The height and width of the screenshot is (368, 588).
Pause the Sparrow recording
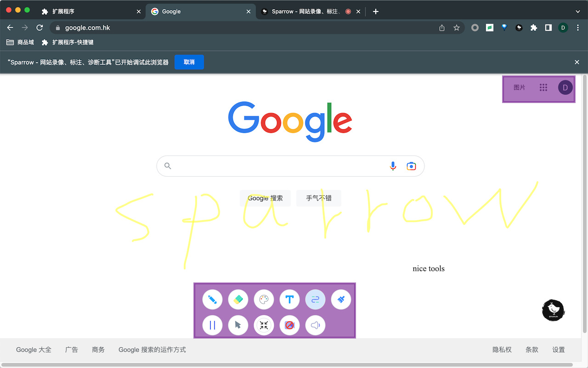tap(212, 325)
